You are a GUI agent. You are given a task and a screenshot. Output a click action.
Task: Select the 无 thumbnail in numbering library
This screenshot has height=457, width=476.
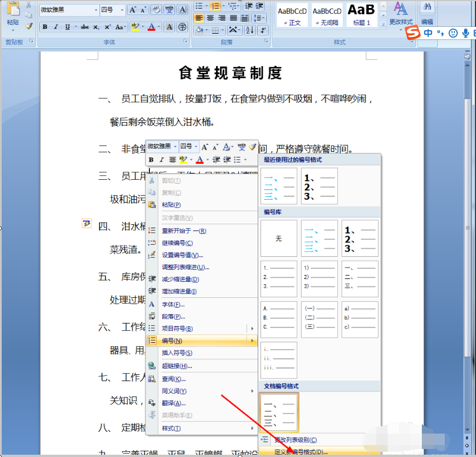(x=279, y=238)
